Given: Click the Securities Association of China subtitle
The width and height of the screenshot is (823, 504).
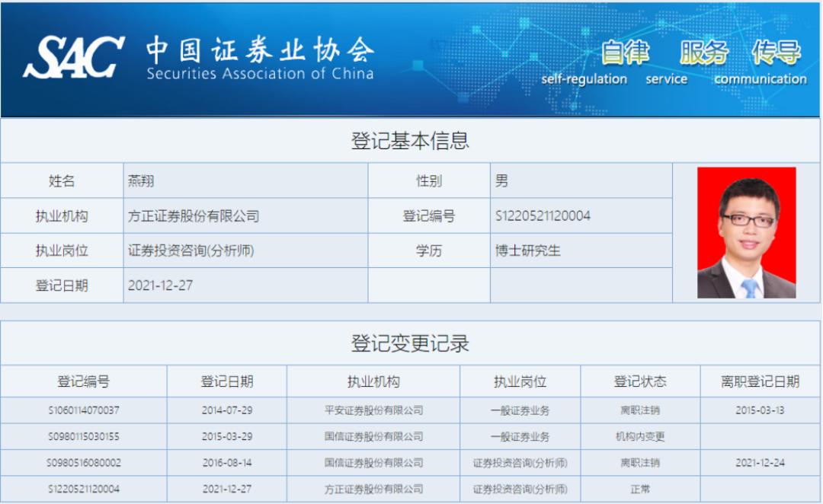Looking at the screenshot, I should point(261,73).
